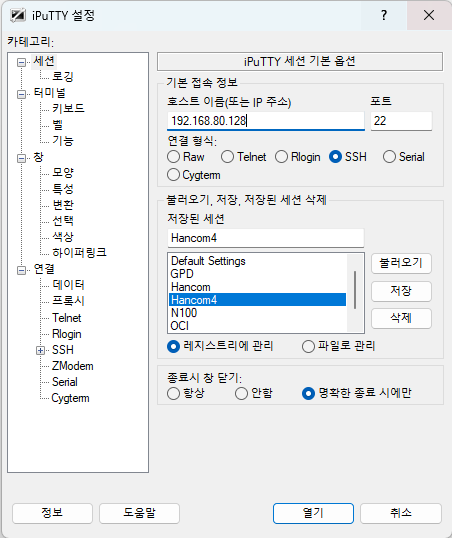Open the 데이터 settings
Viewport: 452px width, 538px height.
point(68,284)
